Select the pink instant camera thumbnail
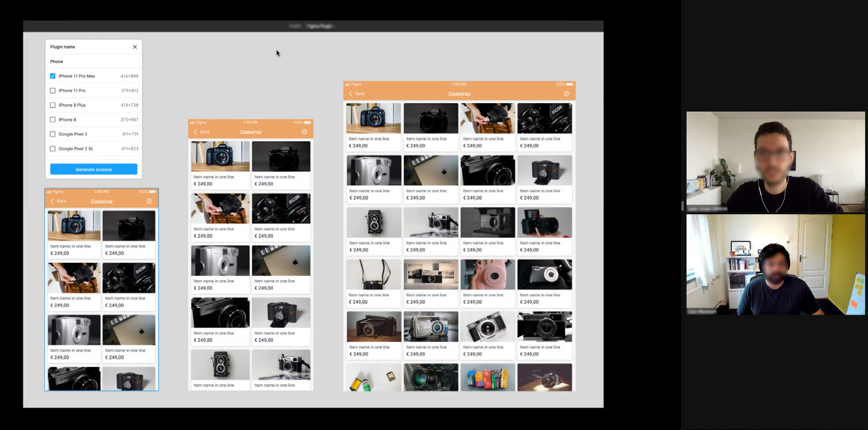The width and height of the screenshot is (868, 430). (487, 274)
